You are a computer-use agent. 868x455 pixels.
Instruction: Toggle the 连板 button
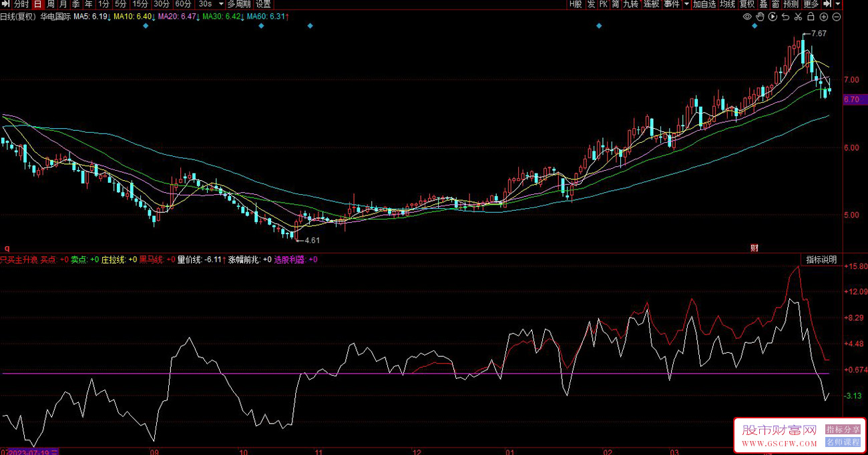(652, 4)
